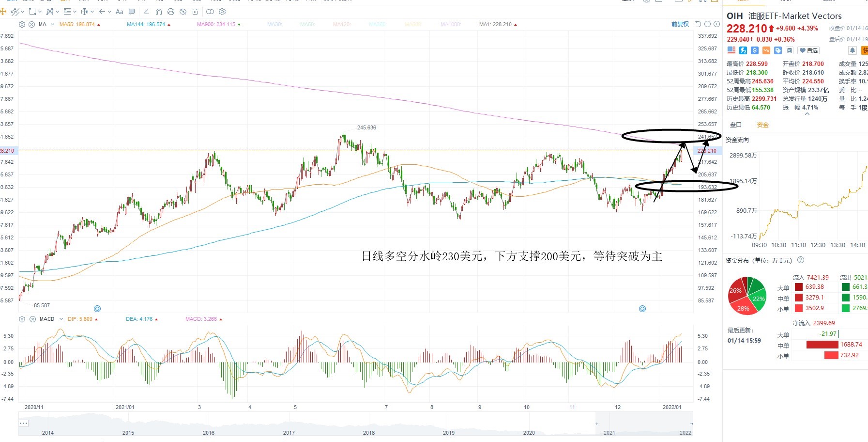
Task: Remove the MACD indicator with X icon
Action: (32, 319)
